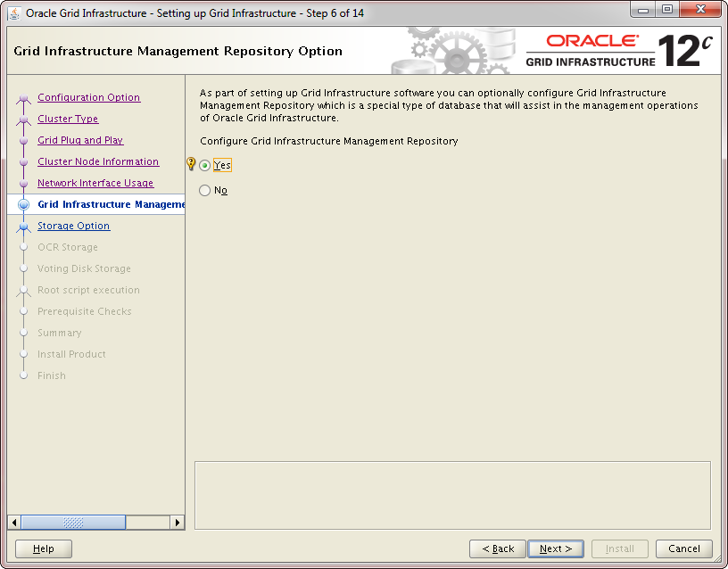Go to the Grid Plug and Play step
Viewport: 728px width, 569px height.
click(80, 141)
